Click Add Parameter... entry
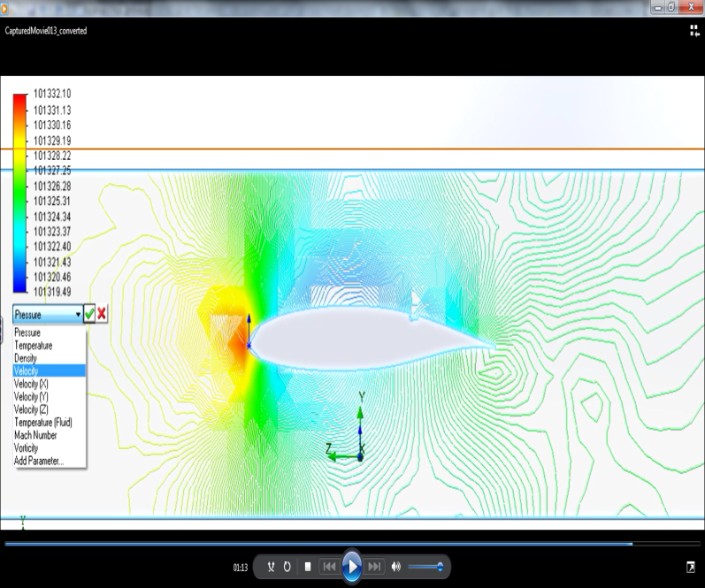 pos(39,461)
